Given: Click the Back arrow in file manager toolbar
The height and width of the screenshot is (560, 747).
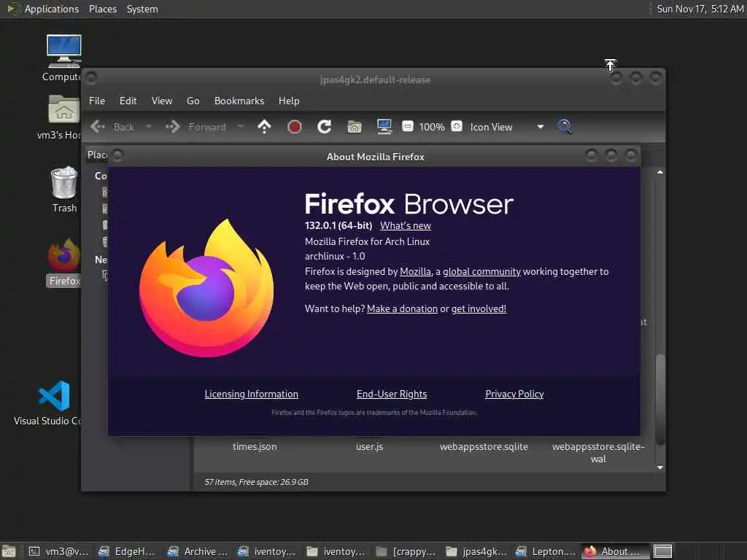Looking at the screenshot, I should pyautogui.click(x=98, y=127).
